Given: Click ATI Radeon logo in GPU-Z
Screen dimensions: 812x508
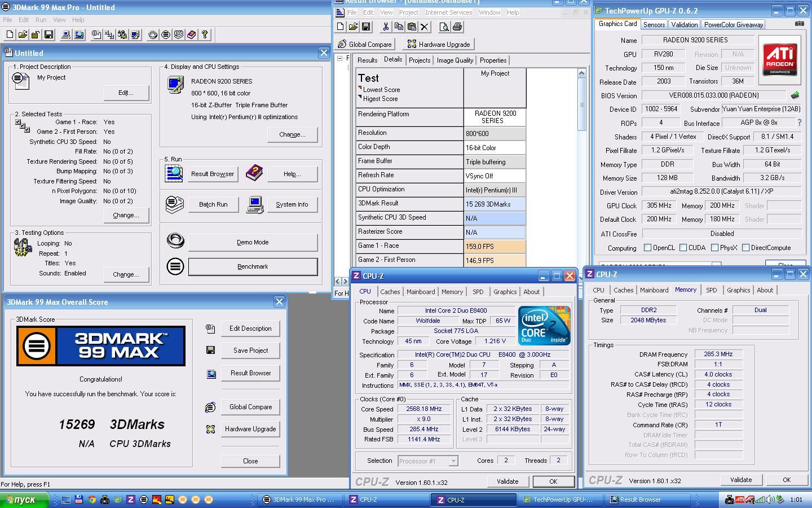Looking at the screenshot, I should [780, 60].
